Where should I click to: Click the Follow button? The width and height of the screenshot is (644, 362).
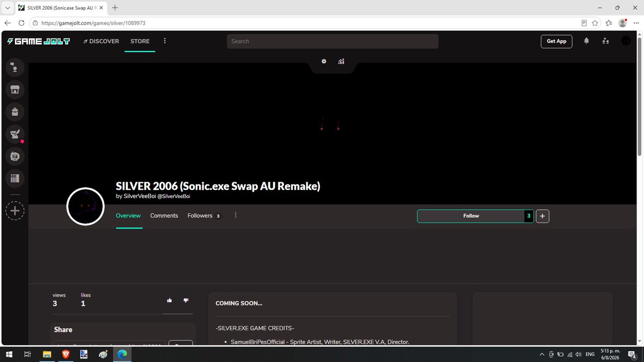click(x=471, y=216)
